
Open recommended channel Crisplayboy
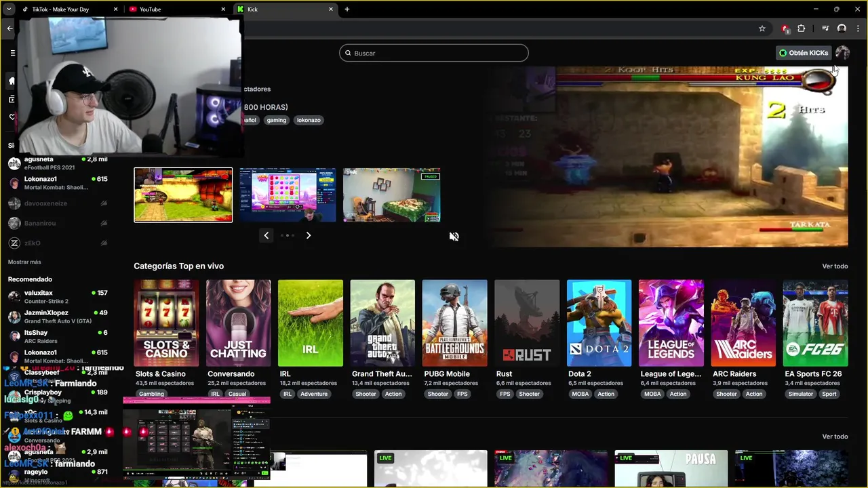[58, 396]
